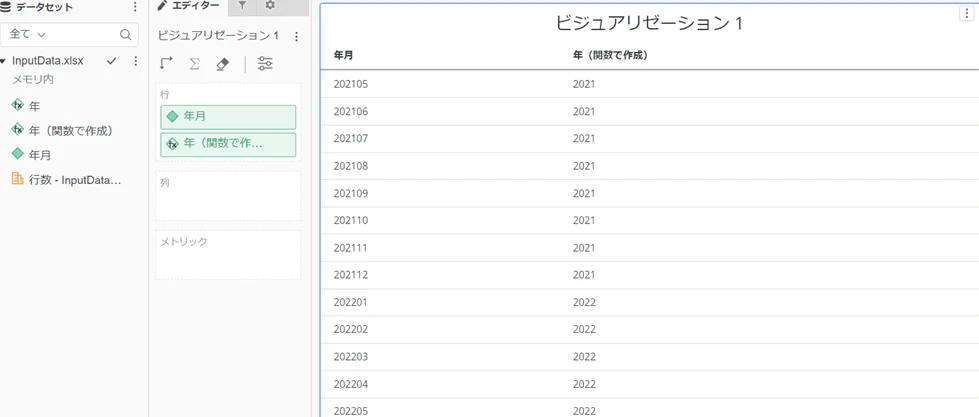Switch to the エディター tab
Image resolution: width=979 pixels, height=417 pixels.
[189, 6]
